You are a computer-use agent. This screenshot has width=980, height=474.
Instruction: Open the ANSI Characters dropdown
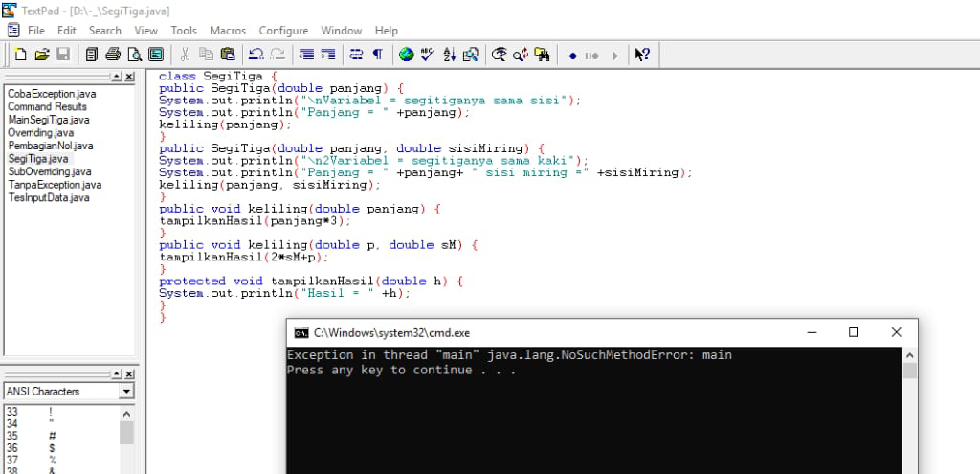tap(127, 392)
